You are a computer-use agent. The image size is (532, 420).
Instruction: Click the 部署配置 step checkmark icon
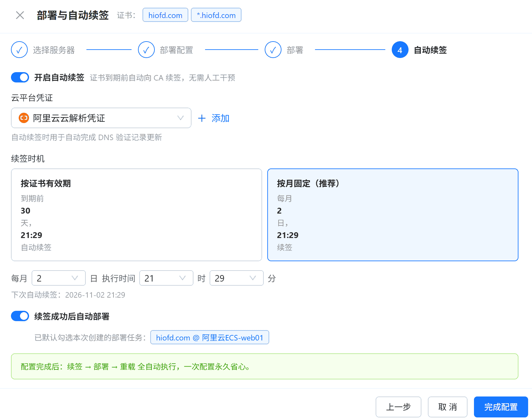(x=146, y=50)
